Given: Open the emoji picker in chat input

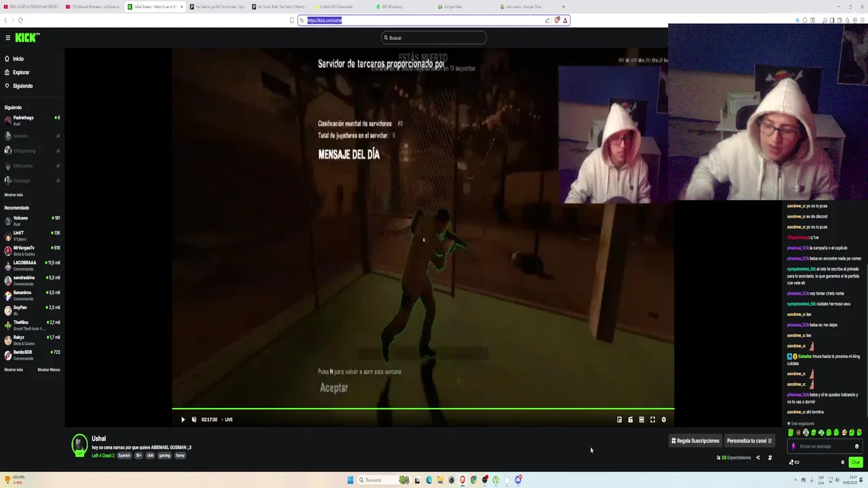Looking at the screenshot, I should pos(856,447).
